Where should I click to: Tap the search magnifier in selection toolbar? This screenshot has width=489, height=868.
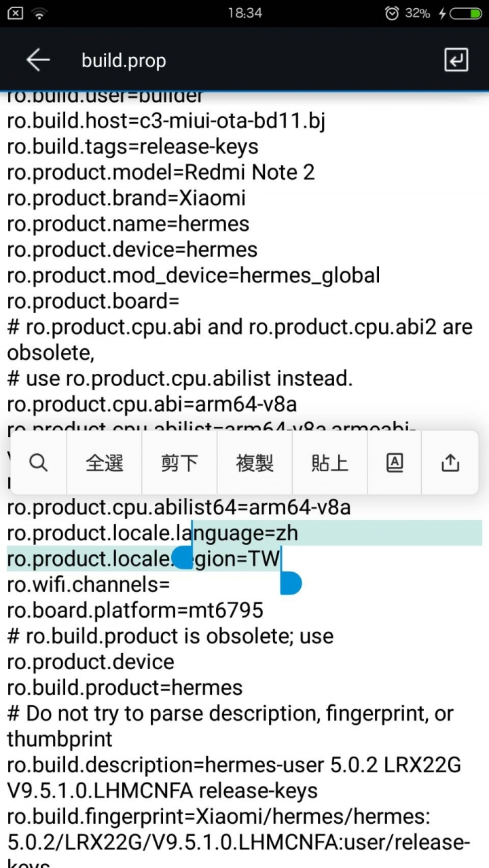pos(39,463)
